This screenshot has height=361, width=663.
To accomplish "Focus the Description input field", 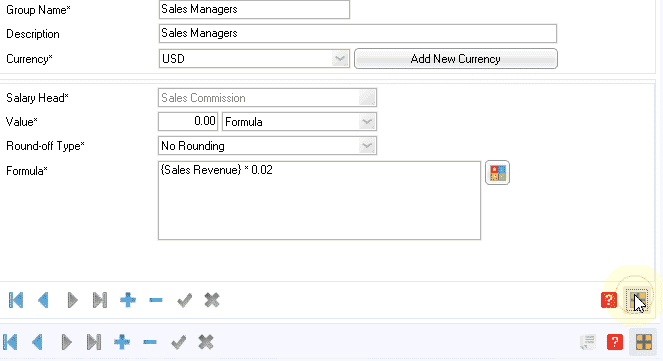I will (358, 33).
